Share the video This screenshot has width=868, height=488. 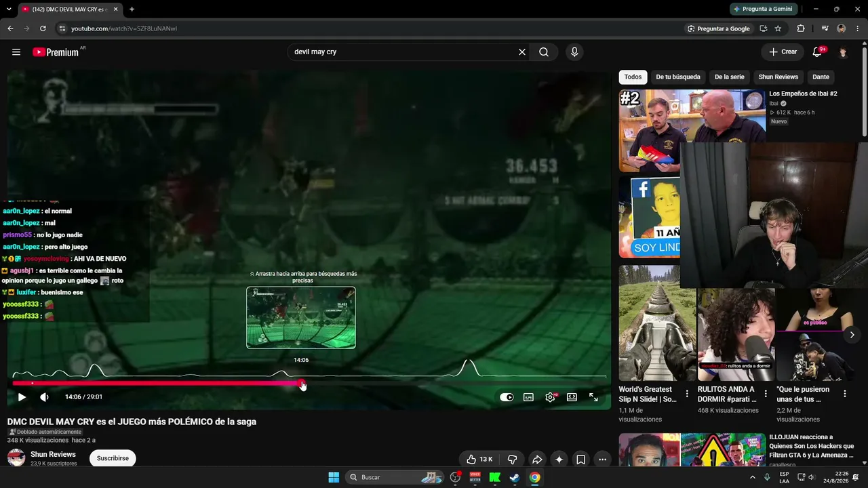tap(536, 460)
